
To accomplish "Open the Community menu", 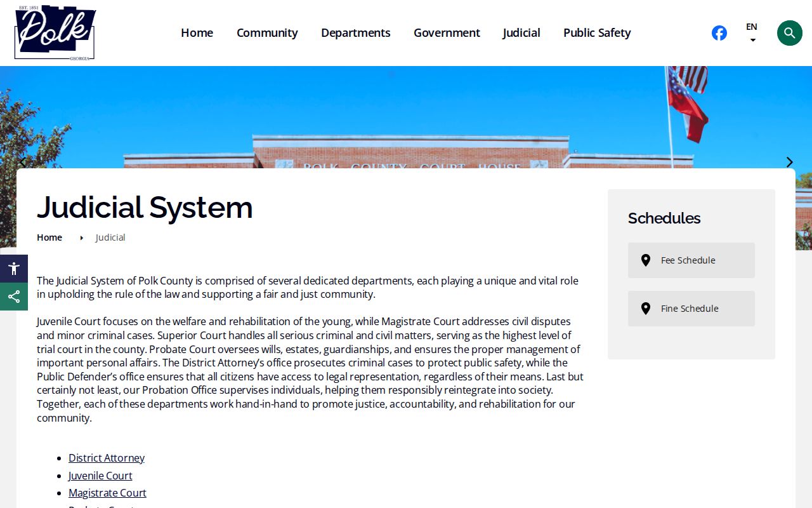I will 267,33.
